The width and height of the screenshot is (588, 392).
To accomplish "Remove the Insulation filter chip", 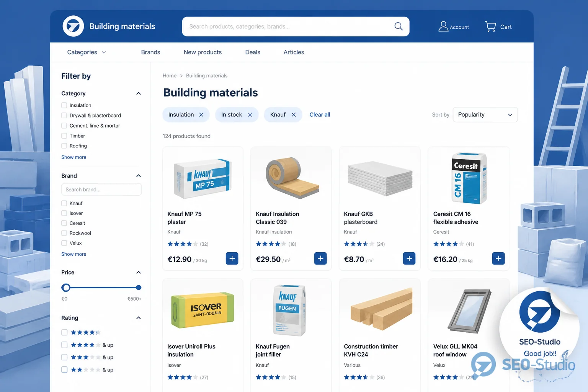I will tap(201, 114).
